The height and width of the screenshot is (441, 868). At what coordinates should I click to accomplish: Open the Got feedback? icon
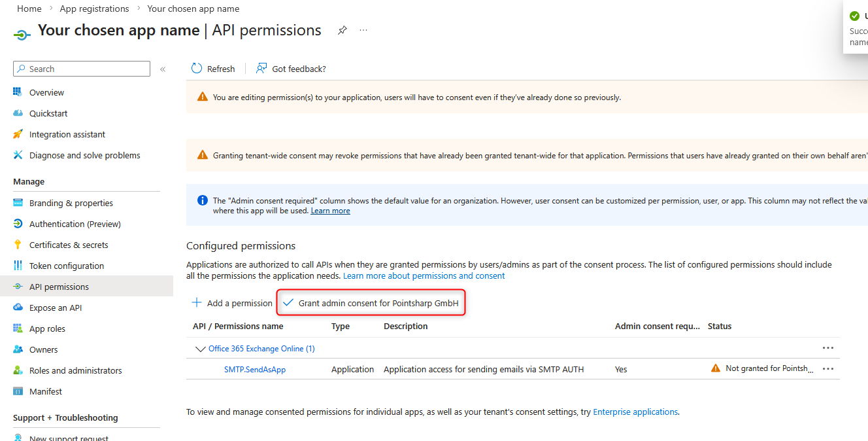point(262,69)
